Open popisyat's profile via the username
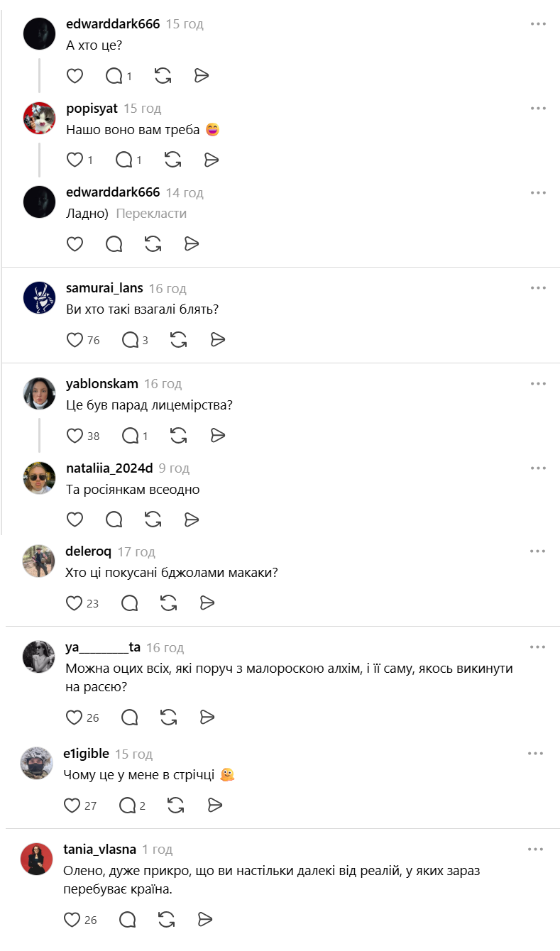 click(92, 109)
